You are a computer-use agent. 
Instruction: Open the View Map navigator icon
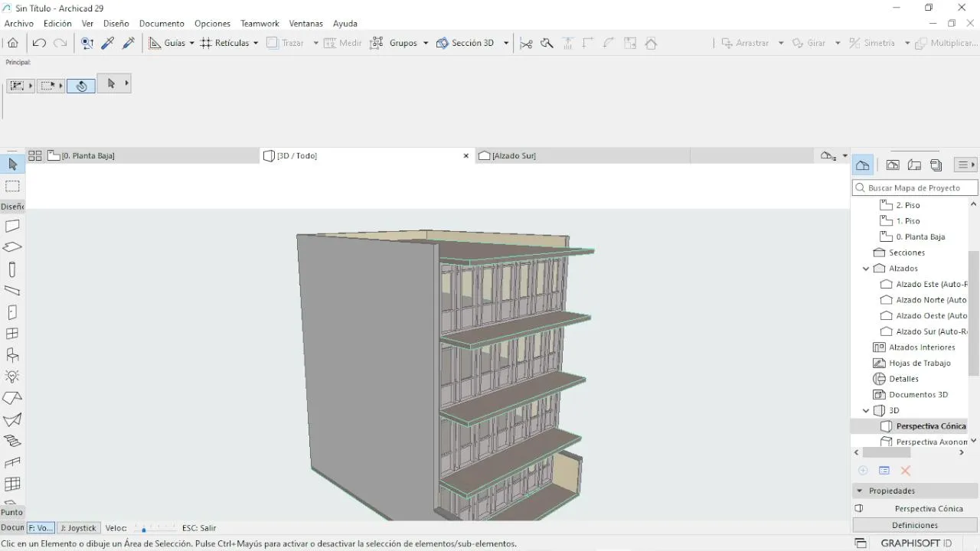point(893,165)
